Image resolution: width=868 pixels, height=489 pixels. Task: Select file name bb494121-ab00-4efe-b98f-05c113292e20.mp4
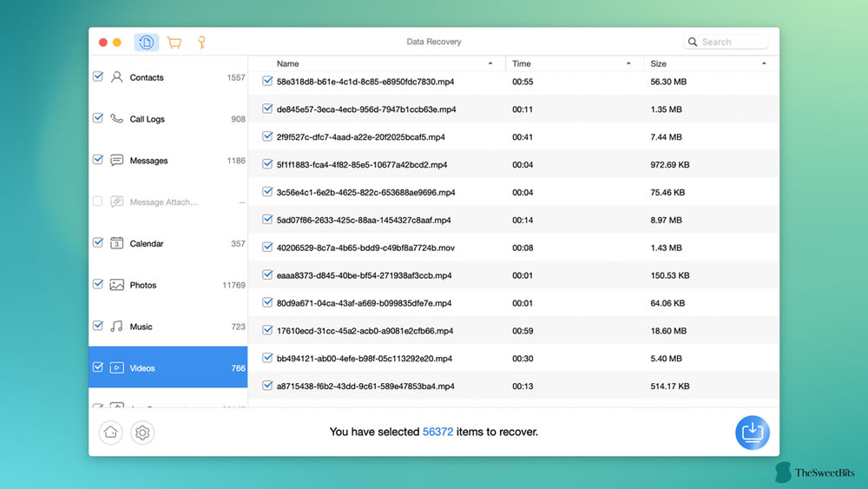365,359
